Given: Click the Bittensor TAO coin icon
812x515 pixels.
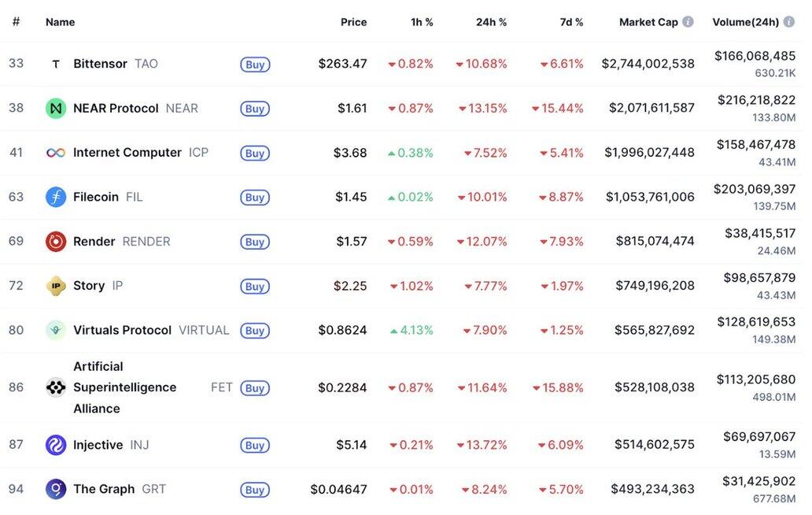Looking at the screenshot, I should pos(56,64).
